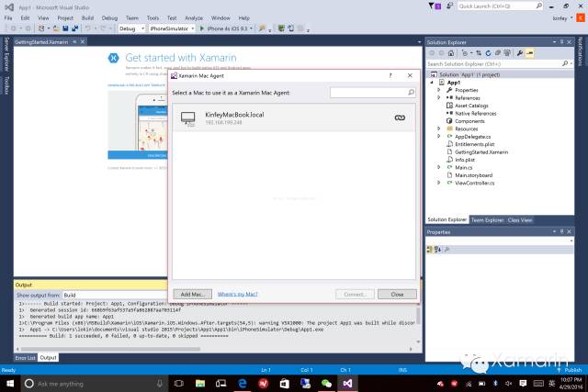Select Main.storyboard in Solution Explorer
This screenshot has width=588, height=392.
pos(474,175)
